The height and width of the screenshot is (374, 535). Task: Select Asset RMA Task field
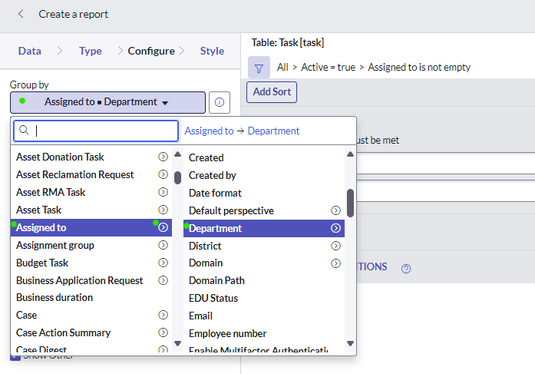[50, 192]
